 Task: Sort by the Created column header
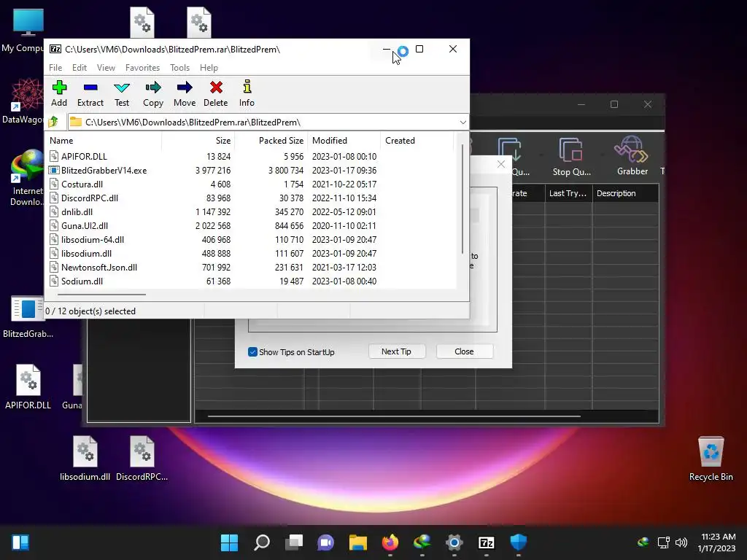pos(417,141)
